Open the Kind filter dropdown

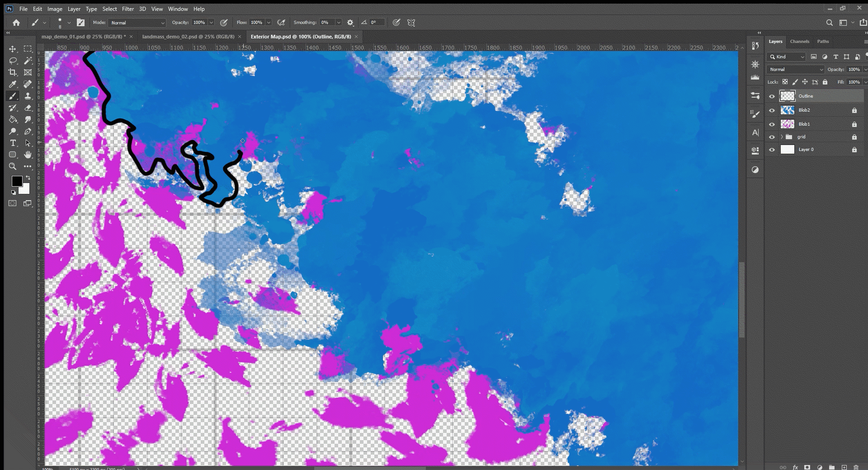click(787, 56)
